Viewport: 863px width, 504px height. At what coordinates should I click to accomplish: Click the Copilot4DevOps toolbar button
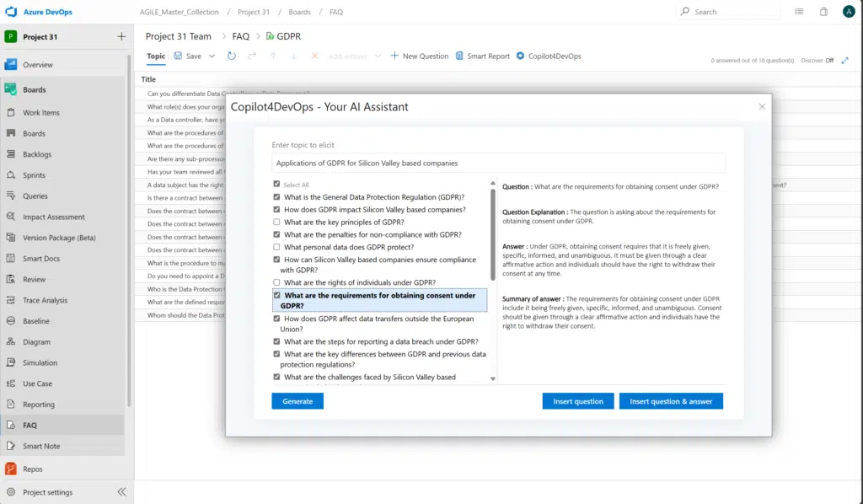coord(549,56)
